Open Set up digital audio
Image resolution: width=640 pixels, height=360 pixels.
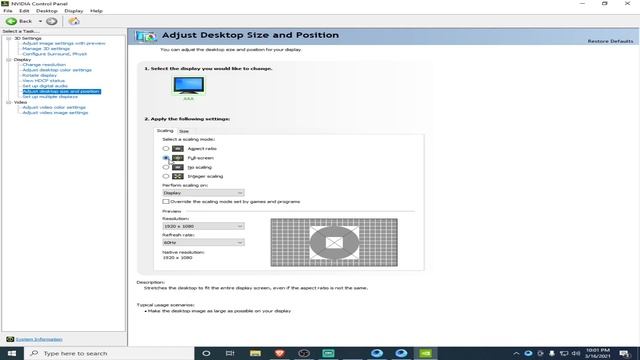[45, 86]
